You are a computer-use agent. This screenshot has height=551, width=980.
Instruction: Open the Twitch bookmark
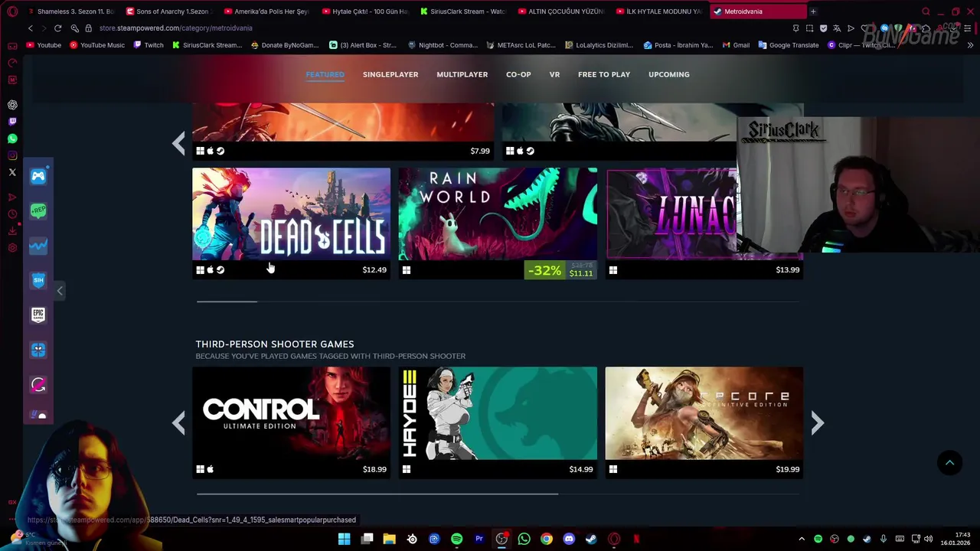point(149,45)
